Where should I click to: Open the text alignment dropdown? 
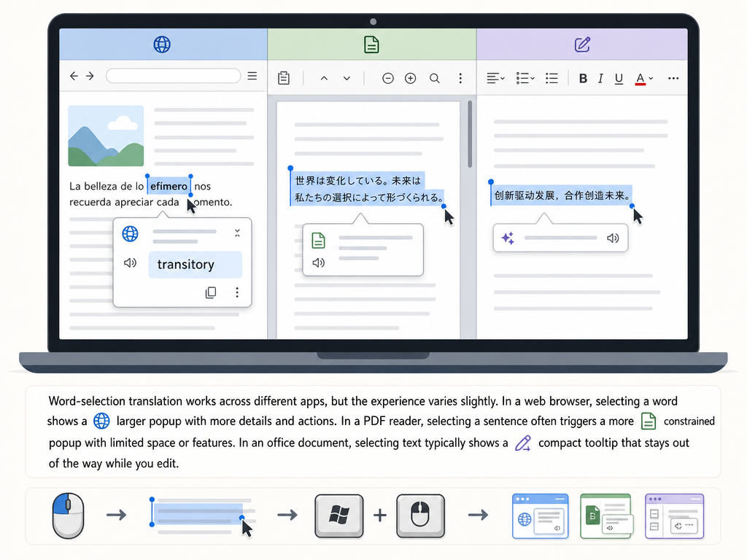pyautogui.click(x=495, y=78)
